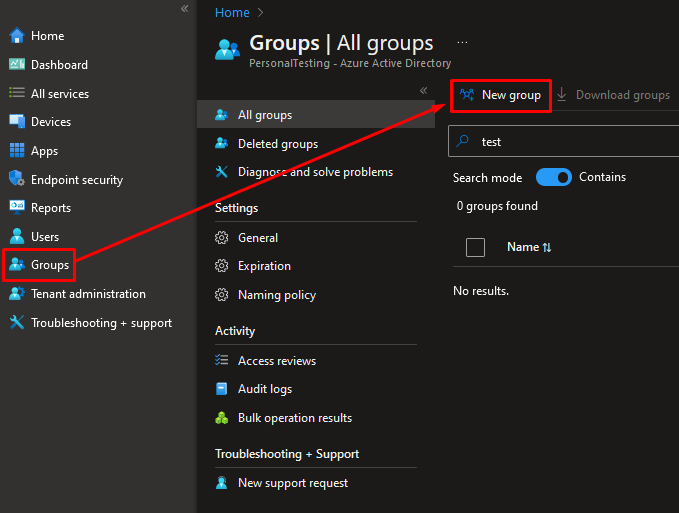Image resolution: width=679 pixels, height=513 pixels.
Task: Click the Audit logs book icon
Action: tap(222, 389)
